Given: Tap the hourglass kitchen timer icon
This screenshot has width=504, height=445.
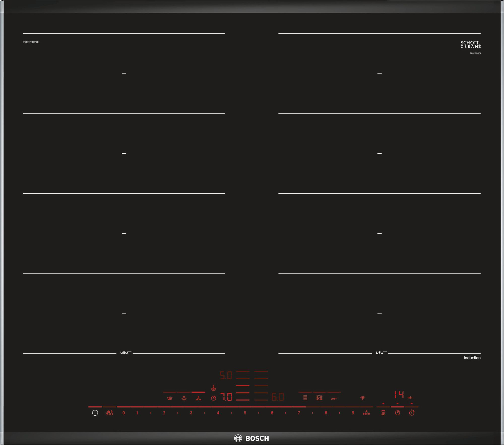Looking at the screenshot, I should point(383,413).
